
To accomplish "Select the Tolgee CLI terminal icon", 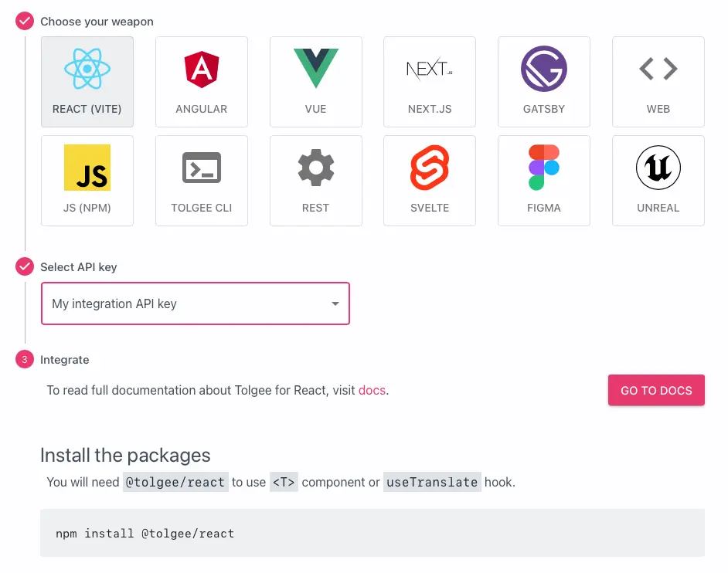I will pyautogui.click(x=201, y=168).
